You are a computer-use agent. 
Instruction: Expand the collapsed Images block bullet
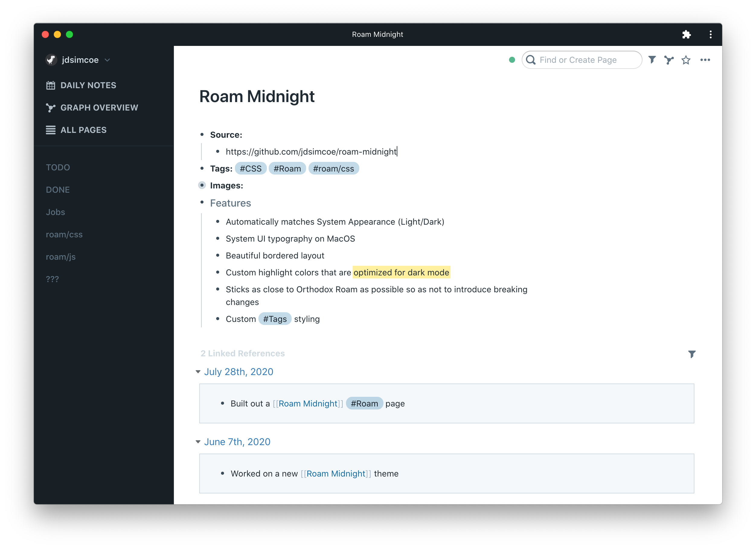tap(202, 185)
